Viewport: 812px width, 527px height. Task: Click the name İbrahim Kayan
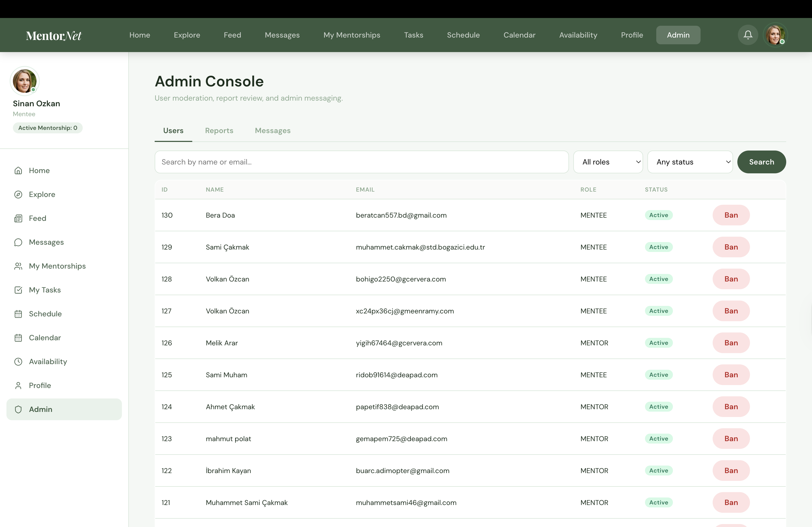click(228, 470)
